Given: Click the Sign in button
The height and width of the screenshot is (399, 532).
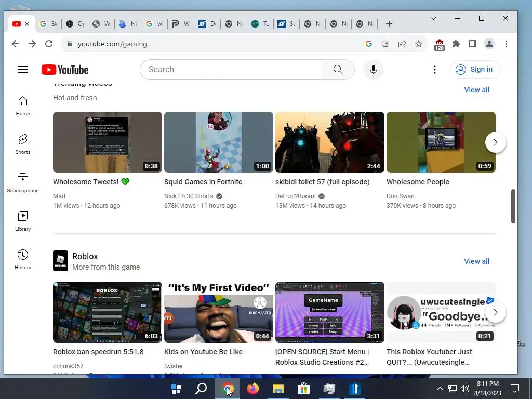Looking at the screenshot, I should pos(474,69).
